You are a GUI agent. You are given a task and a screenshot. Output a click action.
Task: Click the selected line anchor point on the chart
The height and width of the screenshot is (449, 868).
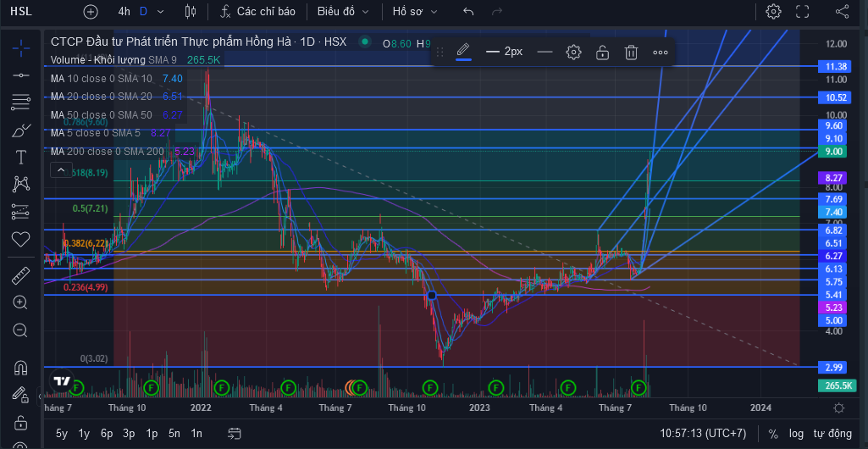432,296
